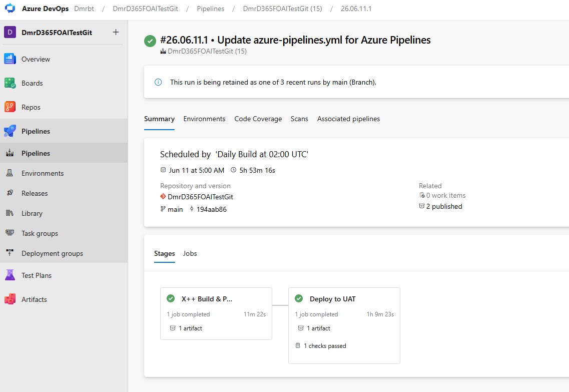Viewport: 569px width, 392px height.
Task: Click the info icon in retention banner
Action: 158,82
